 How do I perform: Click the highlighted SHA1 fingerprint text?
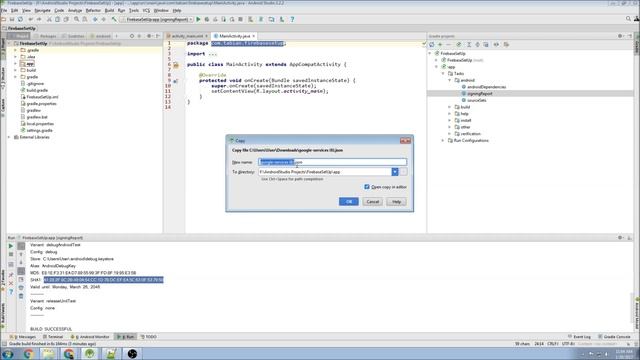[x=104, y=280]
